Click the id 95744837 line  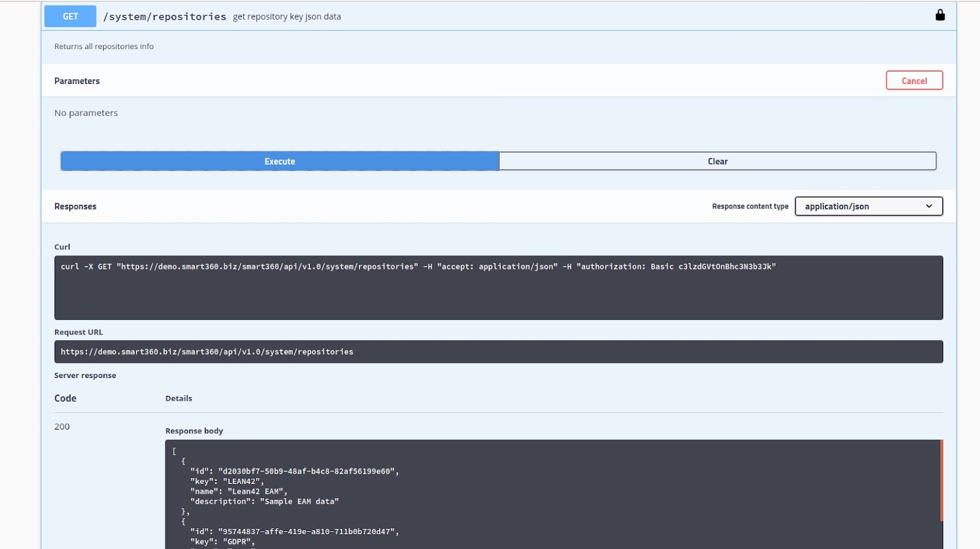295,531
